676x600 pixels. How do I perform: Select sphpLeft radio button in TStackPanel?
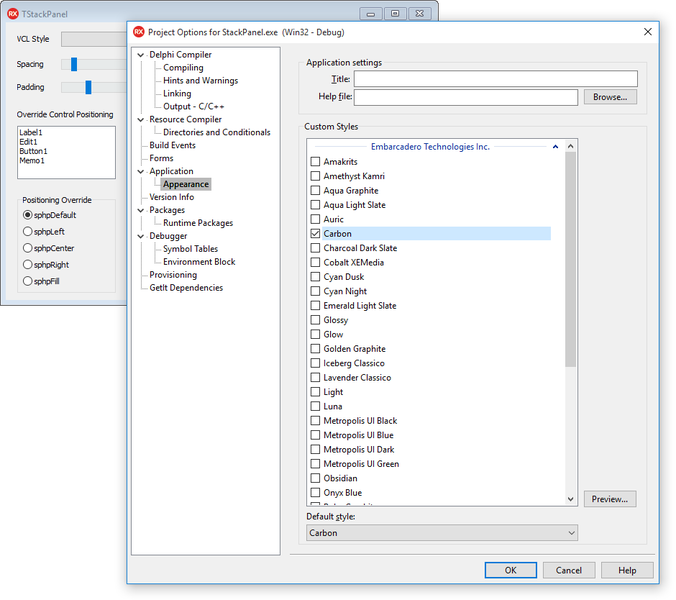pos(28,231)
